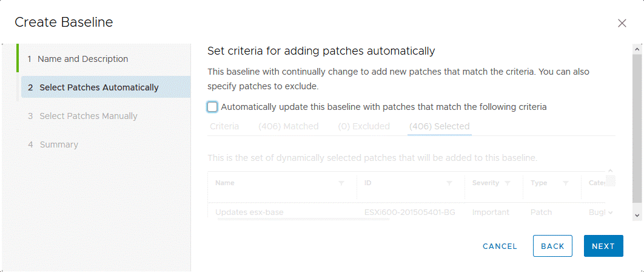Filter the Name column
This screenshot has height=272, width=644.
point(341,183)
